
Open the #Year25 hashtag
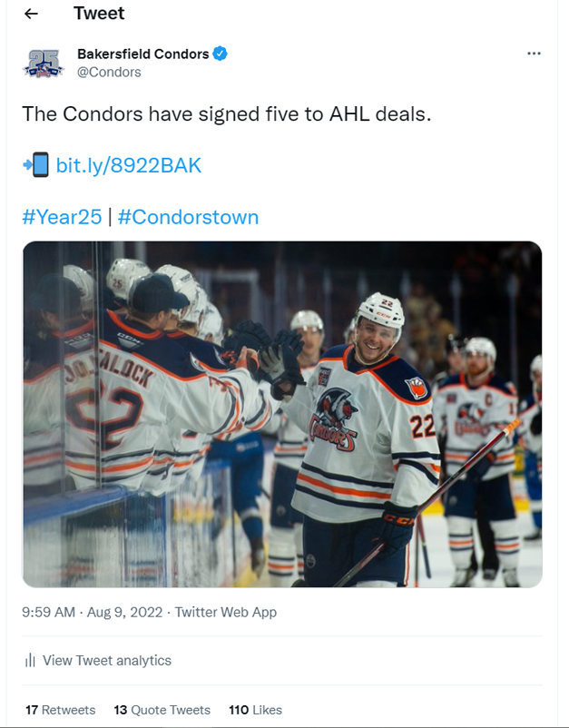coord(62,217)
